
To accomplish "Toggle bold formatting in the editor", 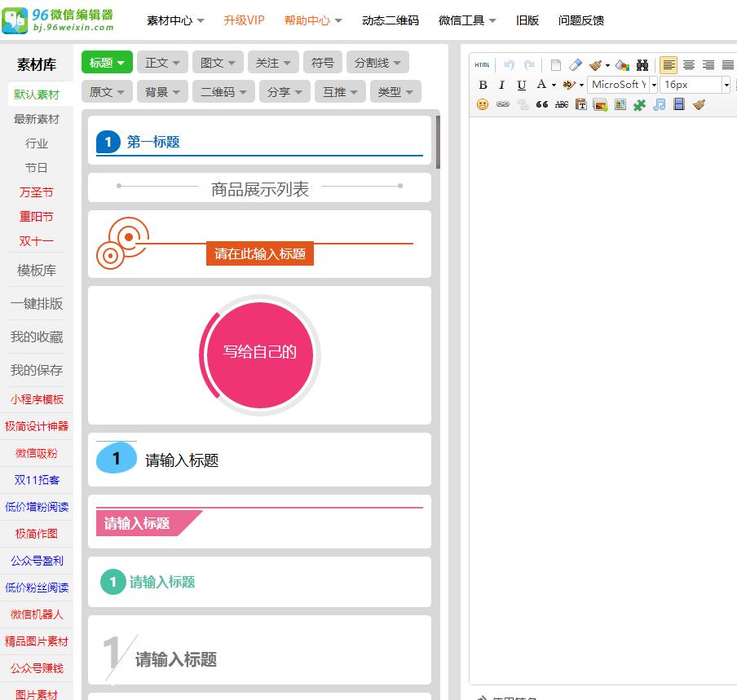I will [x=483, y=85].
